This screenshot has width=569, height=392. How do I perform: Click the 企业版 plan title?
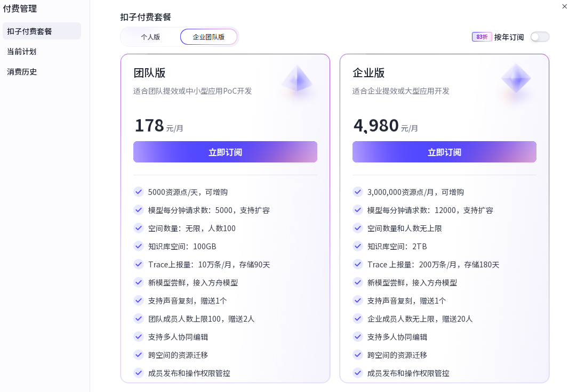tap(368, 73)
